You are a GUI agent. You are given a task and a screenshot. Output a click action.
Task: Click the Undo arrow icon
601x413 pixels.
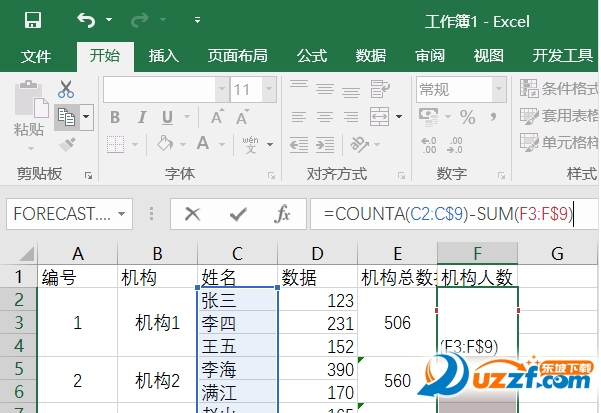click(x=86, y=20)
